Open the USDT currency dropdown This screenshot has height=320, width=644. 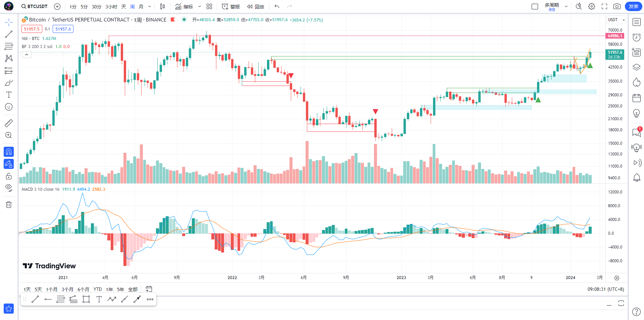[x=616, y=20]
